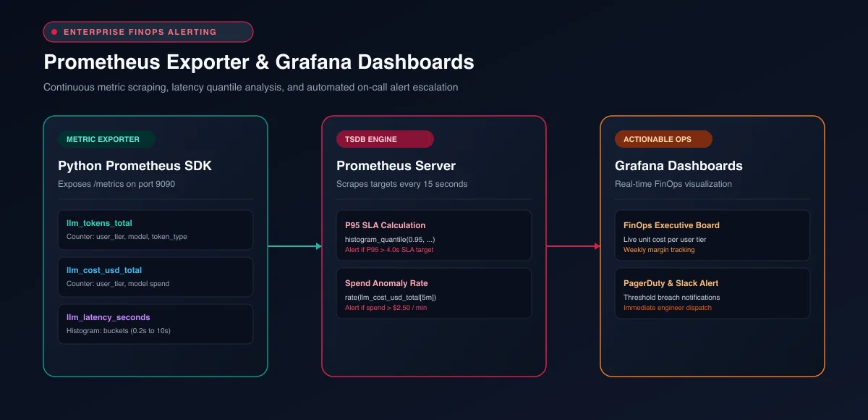Click the Weekly margin tracking text
868x420 pixels.
tap(659, 250)
